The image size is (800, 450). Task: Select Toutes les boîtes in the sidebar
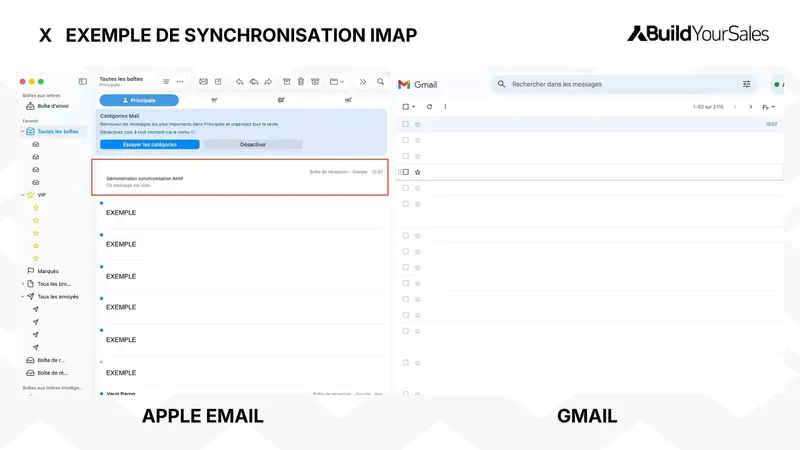[x=53, y=131]
